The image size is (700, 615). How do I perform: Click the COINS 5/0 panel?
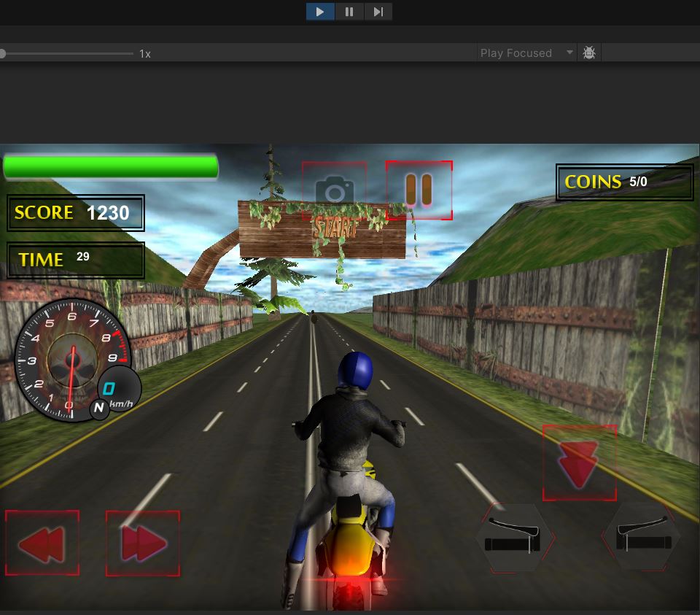click(624, 182)
